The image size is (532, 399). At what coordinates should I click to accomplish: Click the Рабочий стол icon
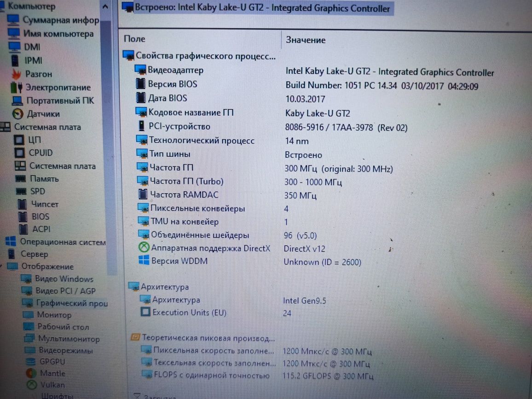(29, 327)
